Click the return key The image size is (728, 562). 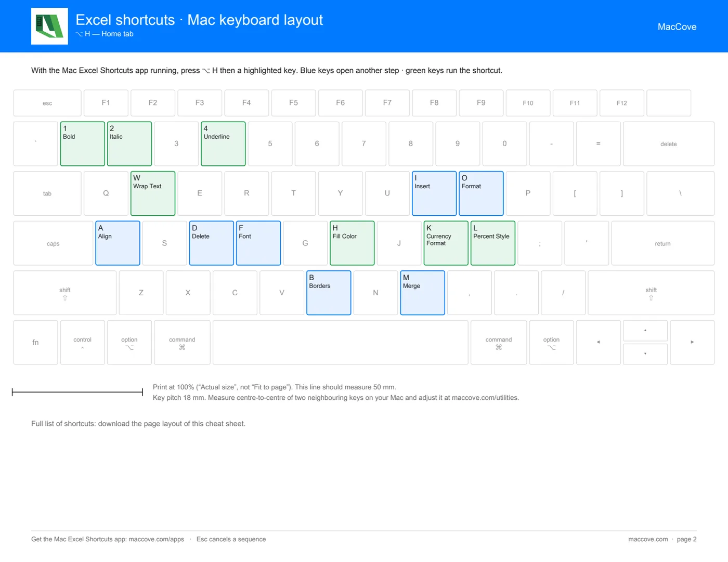pos(663,243)
